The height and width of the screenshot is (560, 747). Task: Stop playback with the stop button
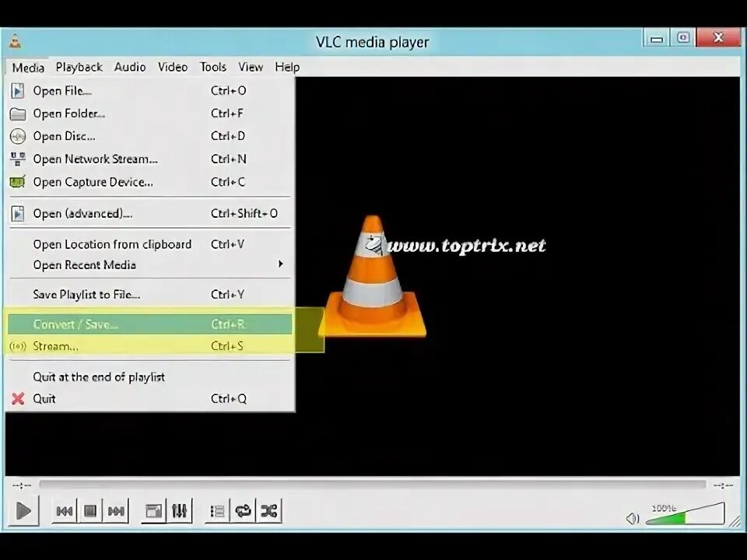(90, 511)
